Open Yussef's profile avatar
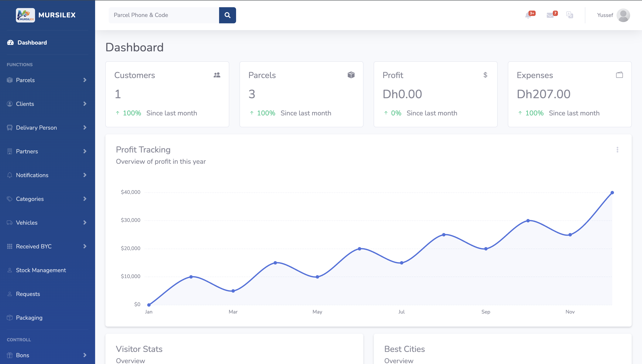642x364 pixels. [x=623, y=15]
